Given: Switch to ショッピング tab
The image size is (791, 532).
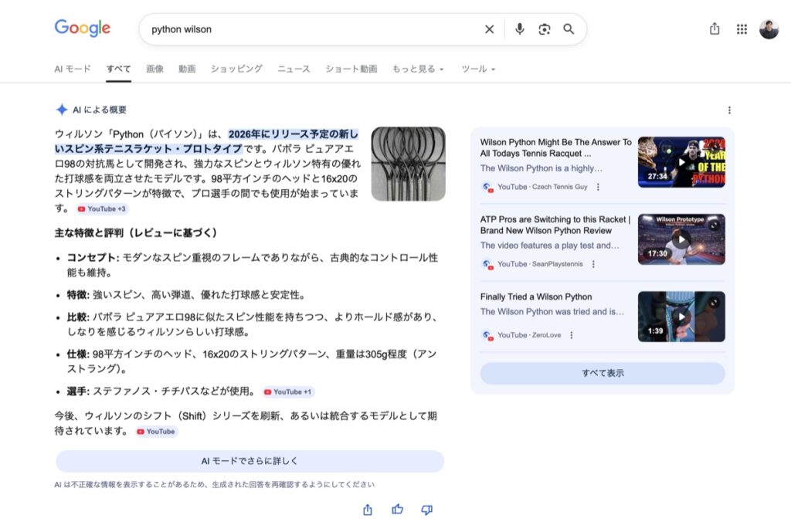Looking at the screenshot, I should [236, 69].
